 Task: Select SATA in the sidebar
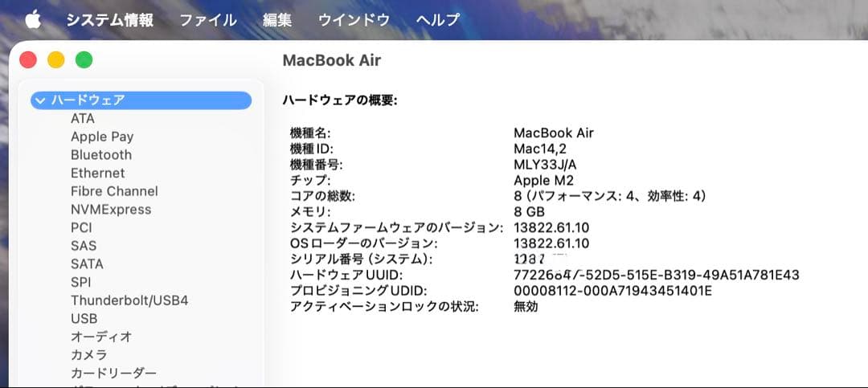tap(87, 264)
